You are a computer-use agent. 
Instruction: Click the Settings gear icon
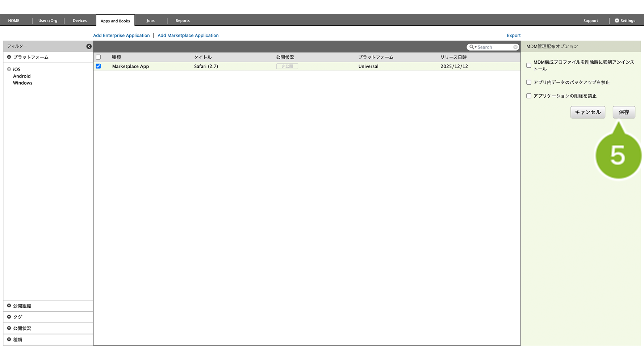coord(617,21)
